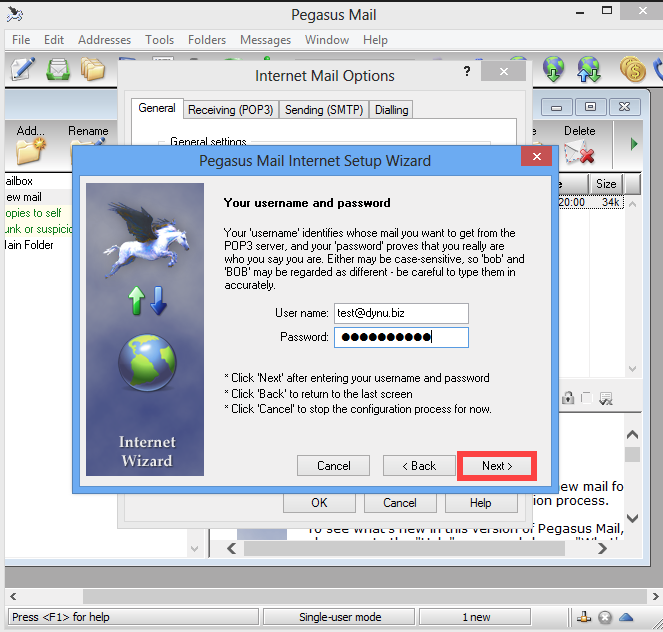
Task: Switch to the Receiving (POP3) tab
Action: [231, 110]
